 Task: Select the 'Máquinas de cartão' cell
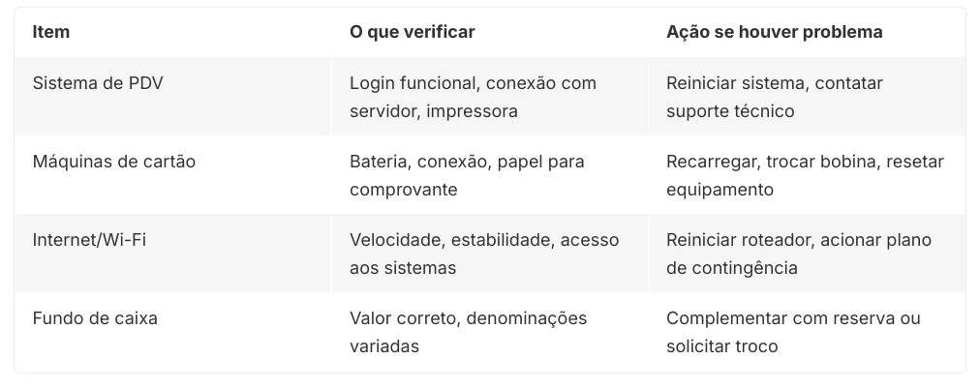click(114, 162)
